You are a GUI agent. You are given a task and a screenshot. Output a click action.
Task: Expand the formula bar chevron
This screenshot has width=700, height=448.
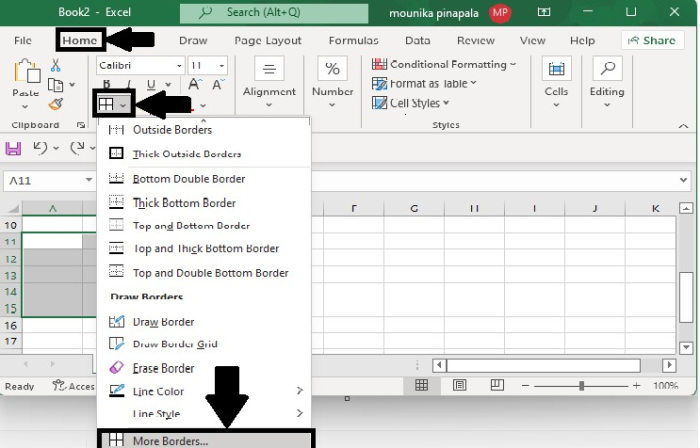683,180
